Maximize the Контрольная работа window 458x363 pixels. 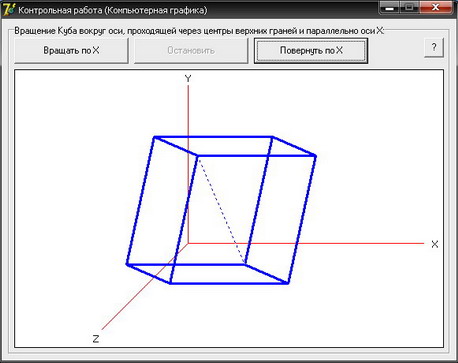pos(409,8)
